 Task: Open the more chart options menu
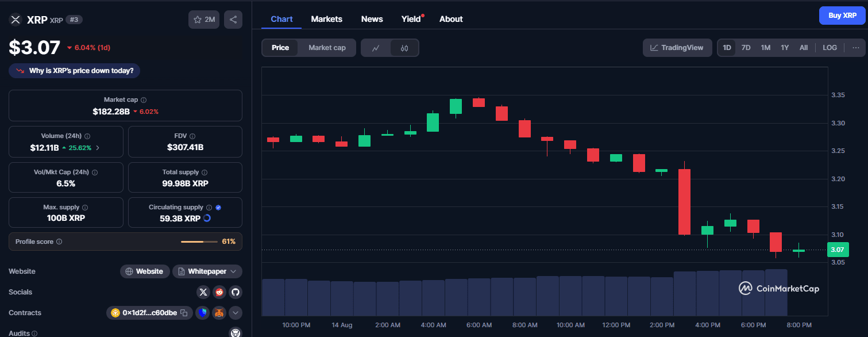(855, 48)
